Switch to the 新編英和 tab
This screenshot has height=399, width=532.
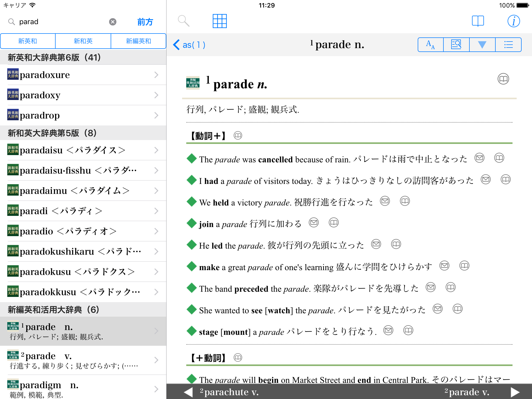[138, 41]
